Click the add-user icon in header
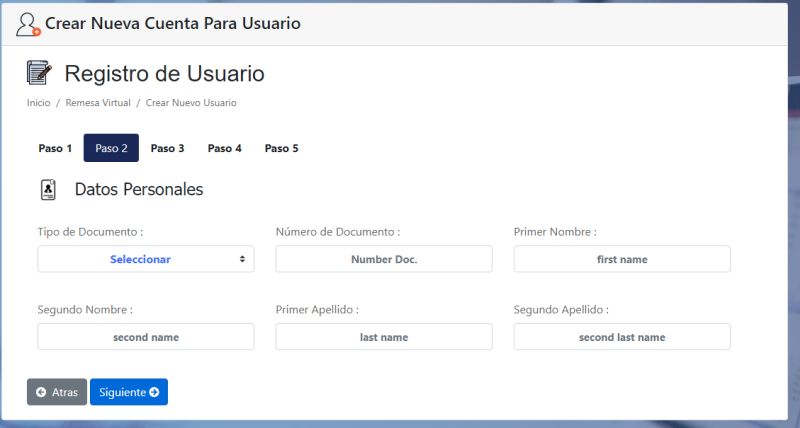 [28, 24]
